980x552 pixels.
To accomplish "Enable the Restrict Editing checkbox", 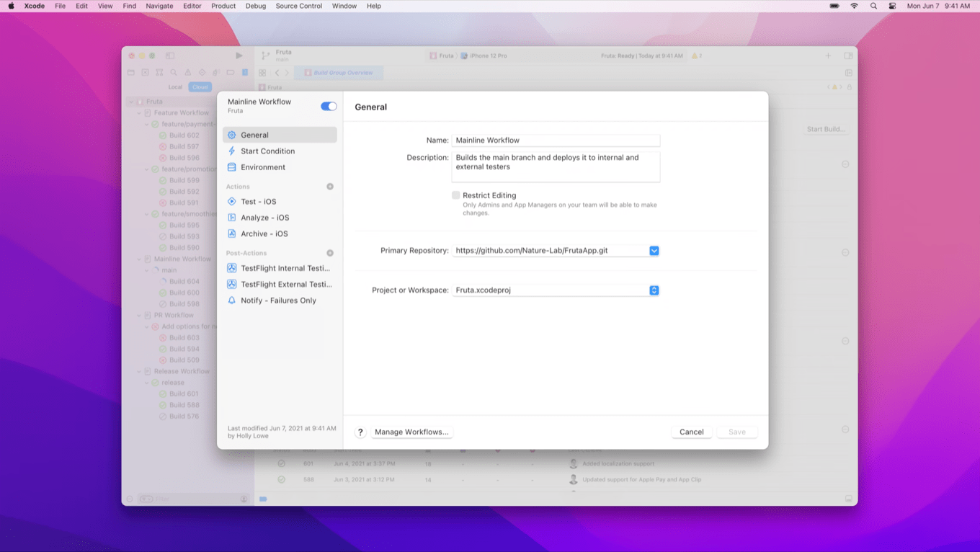I will point(456,195).
